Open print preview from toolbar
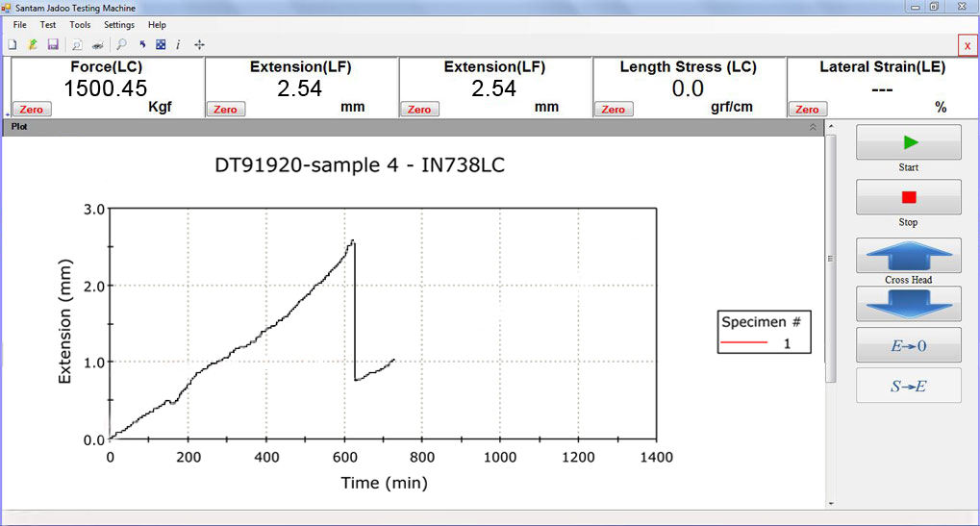980x526 pixels. click(x=77, y=44)
